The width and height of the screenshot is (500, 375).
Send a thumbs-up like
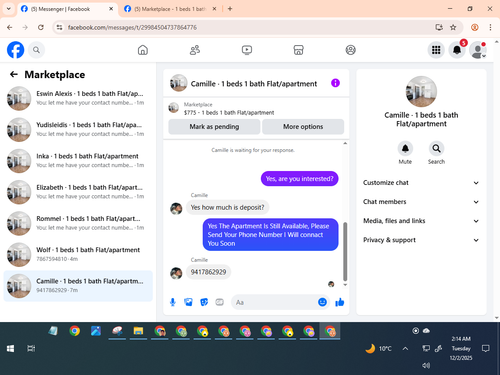click(x=340, y=302)
